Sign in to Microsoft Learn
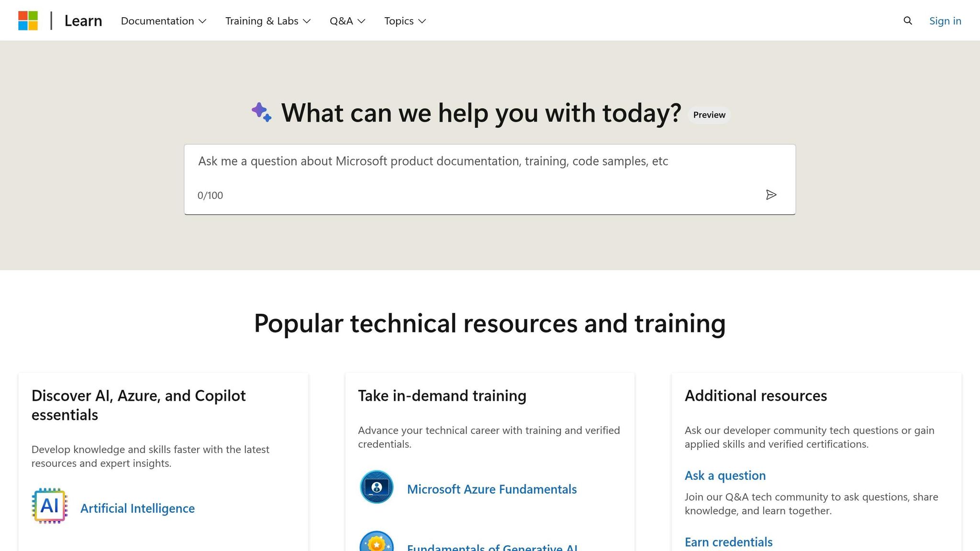The height and width of the screenshot is (551, 980). point(945,21)
